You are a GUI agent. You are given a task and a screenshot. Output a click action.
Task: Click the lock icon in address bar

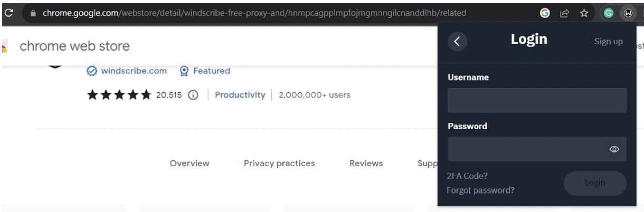[x=33, y=13]
